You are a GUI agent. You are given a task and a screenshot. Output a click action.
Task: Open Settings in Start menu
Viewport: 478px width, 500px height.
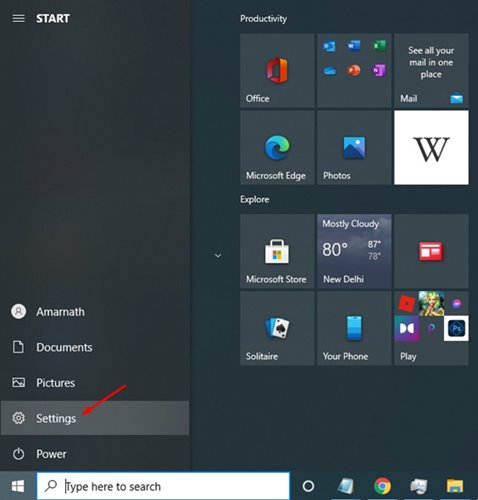[95, 418]
